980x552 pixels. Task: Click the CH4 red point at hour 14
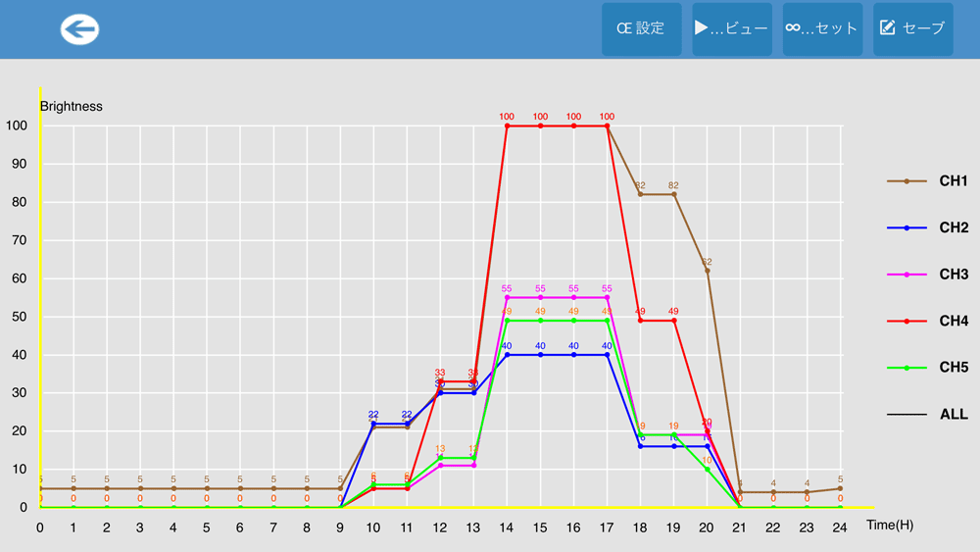[x=507, y=125]
